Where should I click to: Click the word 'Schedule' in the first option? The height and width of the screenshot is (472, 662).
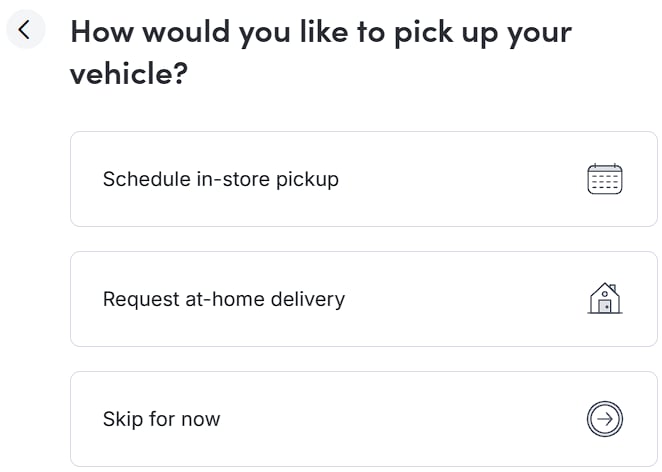[x=146, y=179]
